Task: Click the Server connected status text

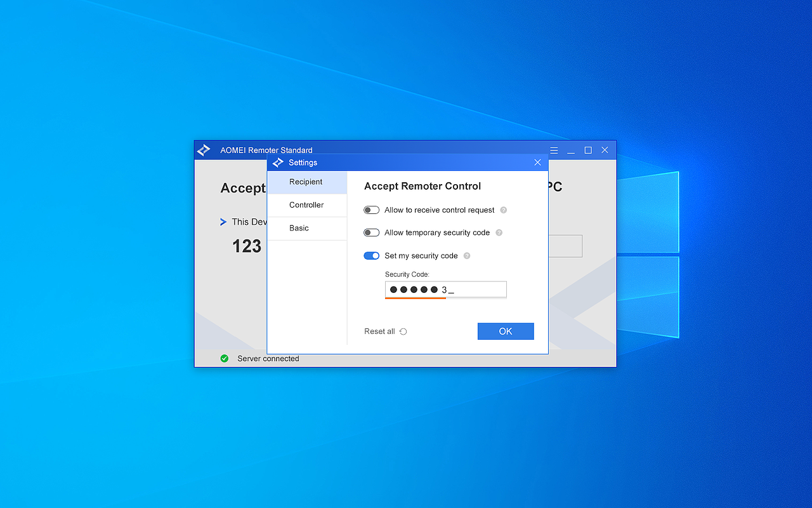Action: [x=268, y=359]
